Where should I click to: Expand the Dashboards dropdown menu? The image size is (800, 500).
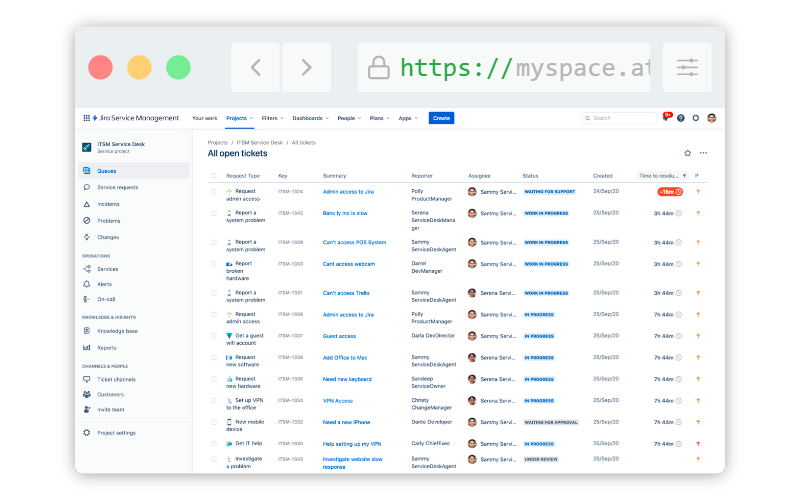pos(310,118)
